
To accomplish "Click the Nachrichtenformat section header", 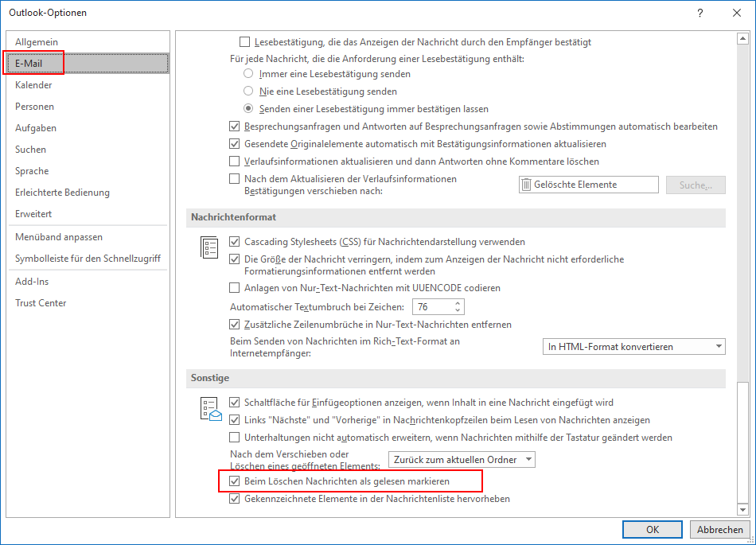I will point(456,217).
